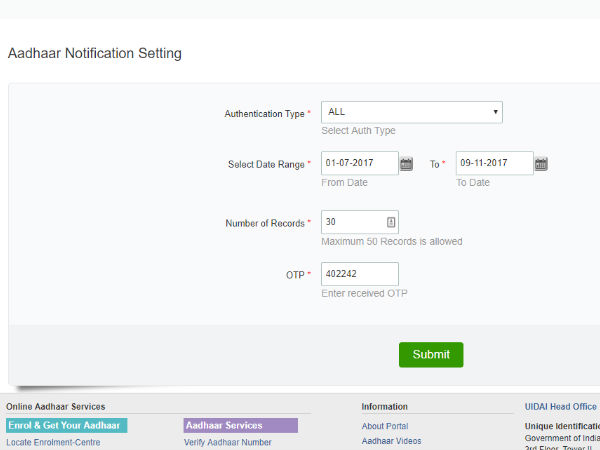Click the Number of Records spinner icon

(391, 222)
